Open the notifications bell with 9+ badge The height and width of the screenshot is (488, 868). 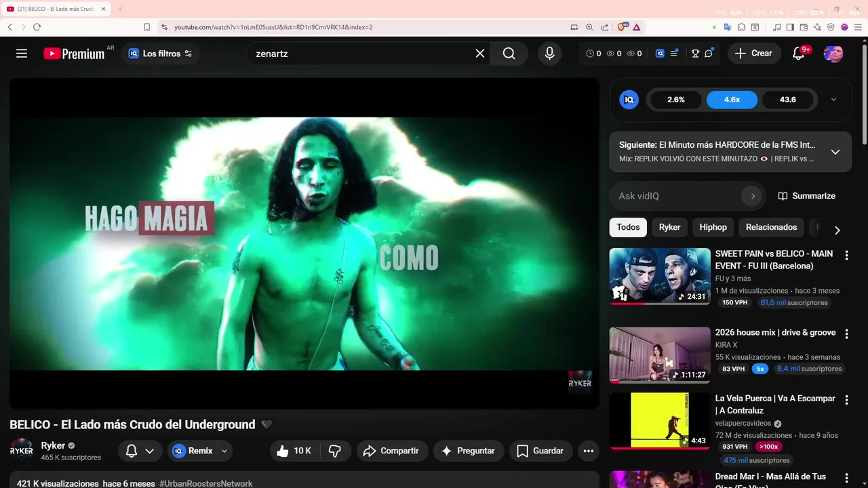[799, 54]
